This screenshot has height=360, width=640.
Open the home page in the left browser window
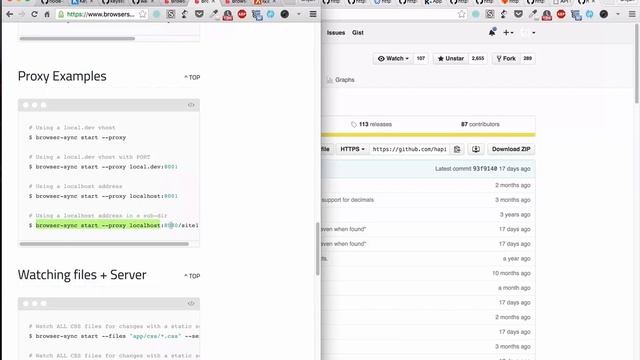point(47,14)
